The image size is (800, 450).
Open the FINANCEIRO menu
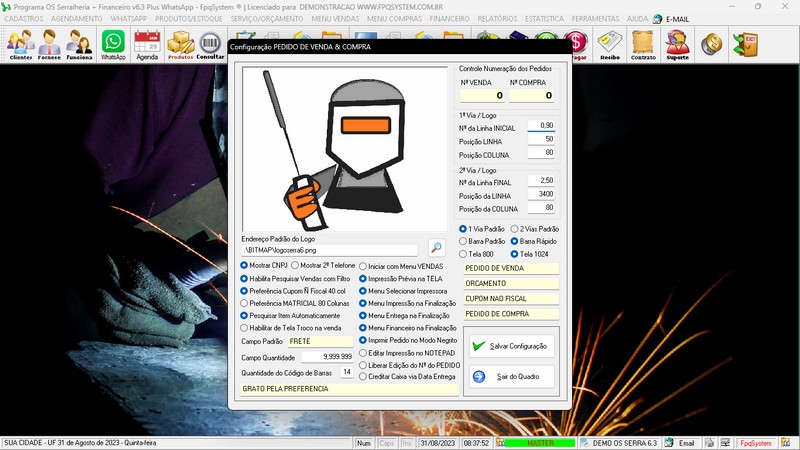pyautogui.click(x=449, y=18)
